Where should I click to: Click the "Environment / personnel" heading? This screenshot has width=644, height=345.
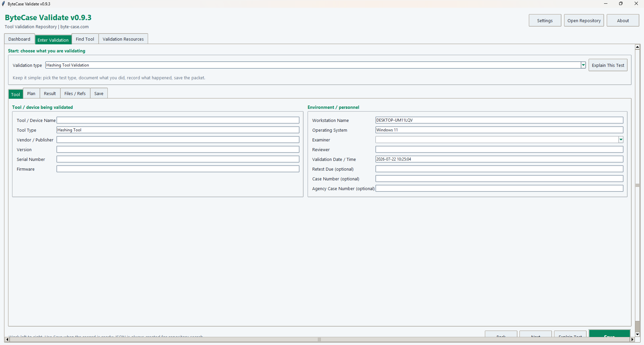click(x=333, y=107)
